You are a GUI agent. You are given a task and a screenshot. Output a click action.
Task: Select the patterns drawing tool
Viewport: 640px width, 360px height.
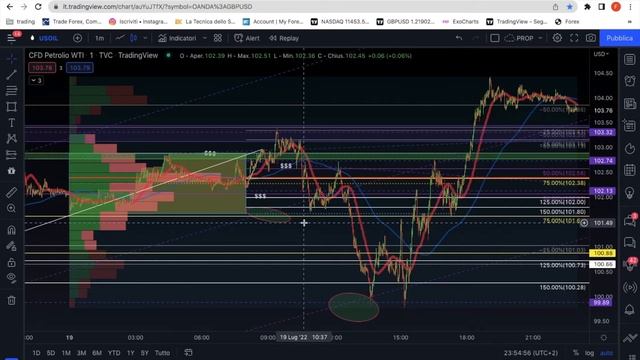point(11,139)
